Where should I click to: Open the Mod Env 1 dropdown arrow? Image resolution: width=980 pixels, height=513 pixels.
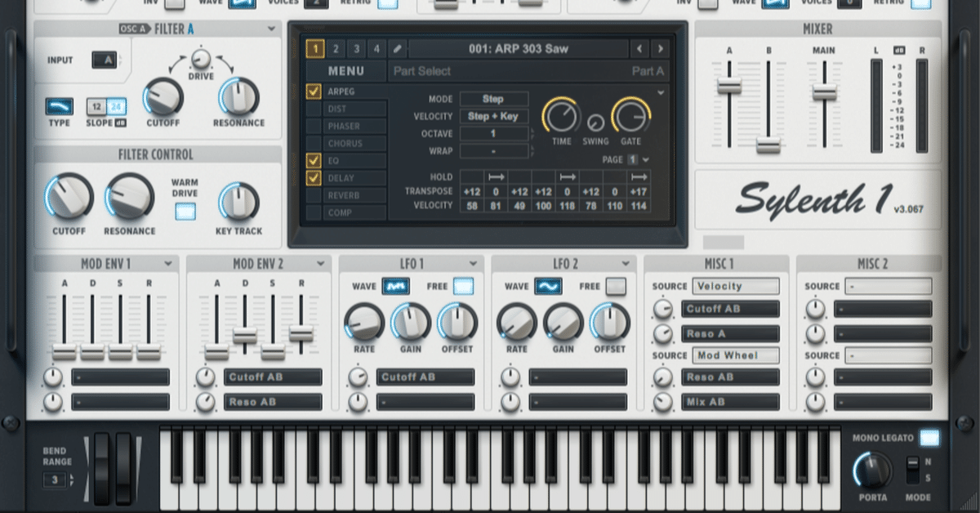(168, 264)
